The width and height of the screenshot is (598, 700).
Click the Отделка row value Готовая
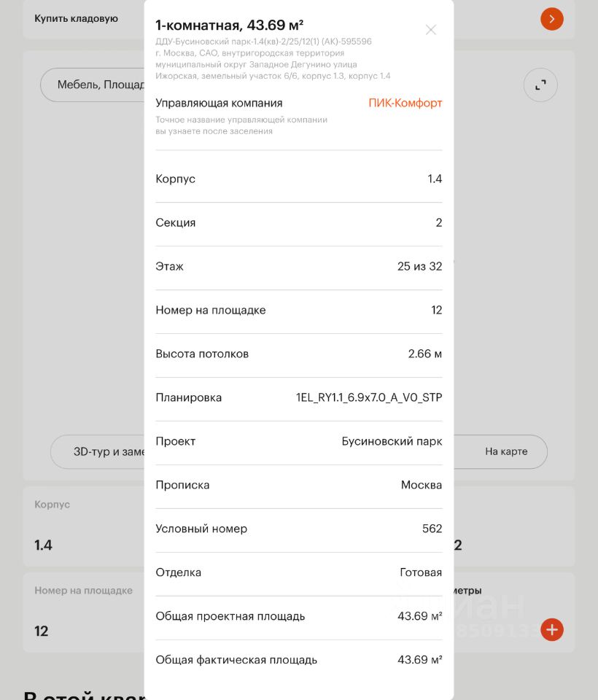[x=420, y=573]
